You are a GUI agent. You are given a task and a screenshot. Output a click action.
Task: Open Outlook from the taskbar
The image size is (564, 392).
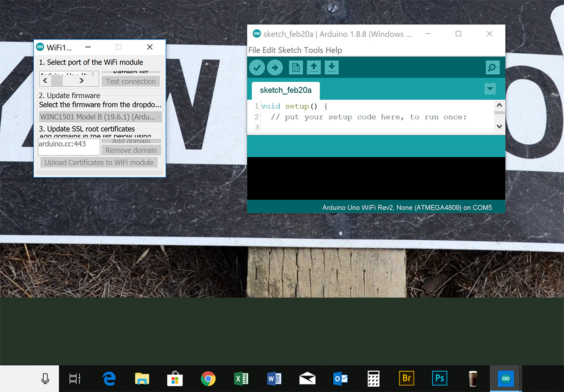[x=340, y=378]
